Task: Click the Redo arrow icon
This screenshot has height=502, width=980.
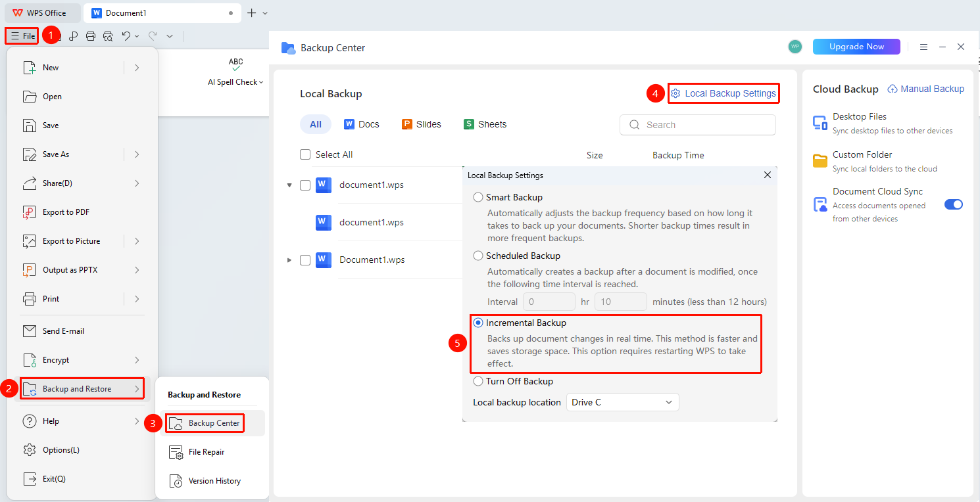Action: pos(152,36)
